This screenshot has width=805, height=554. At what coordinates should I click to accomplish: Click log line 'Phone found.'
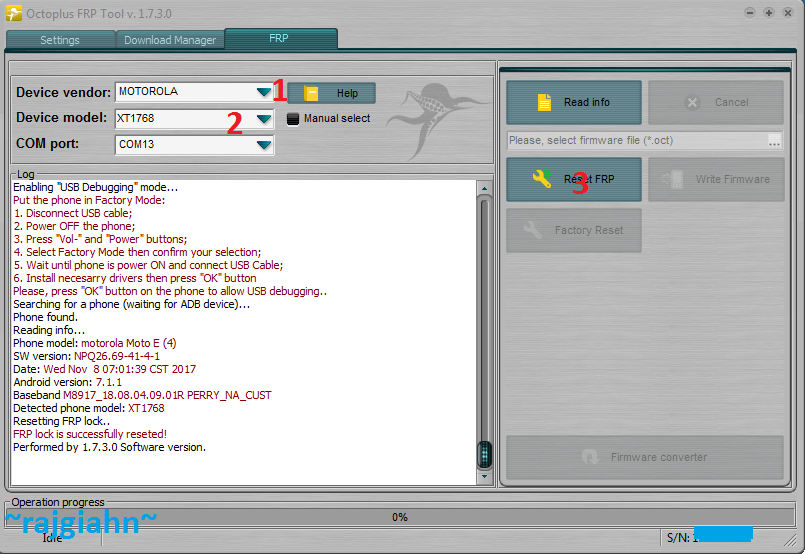[45, 317]
